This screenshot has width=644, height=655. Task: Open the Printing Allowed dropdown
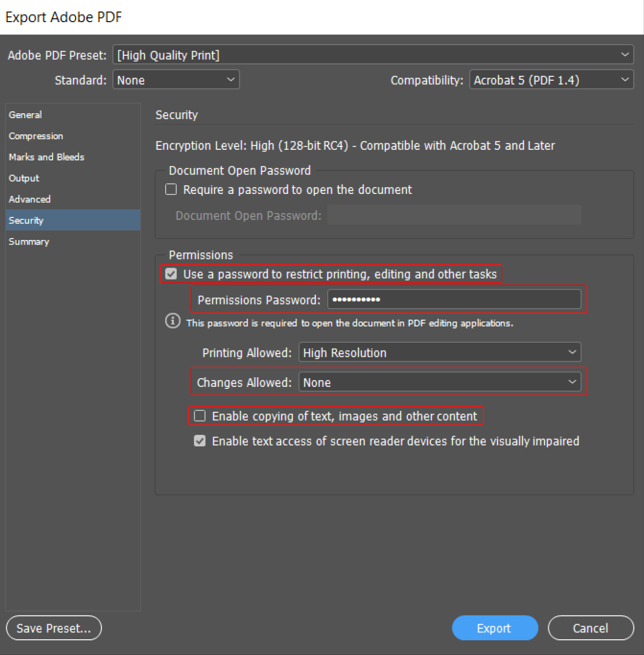[440, 352]
